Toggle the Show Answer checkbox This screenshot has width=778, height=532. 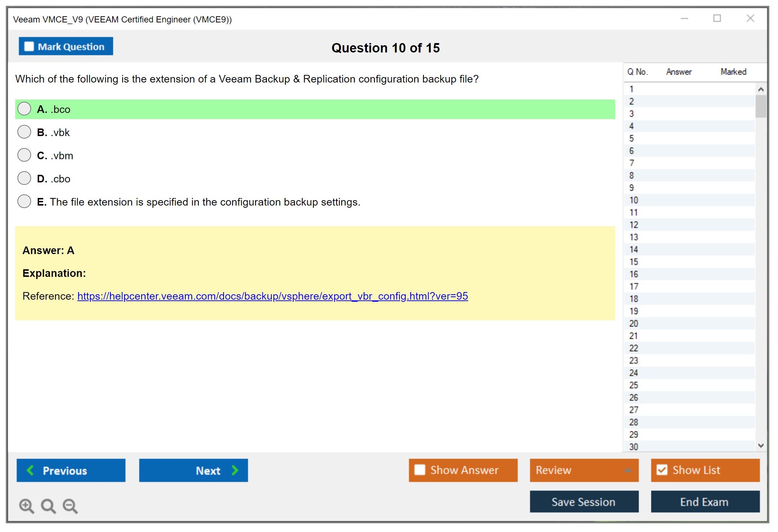coord(420,470)
